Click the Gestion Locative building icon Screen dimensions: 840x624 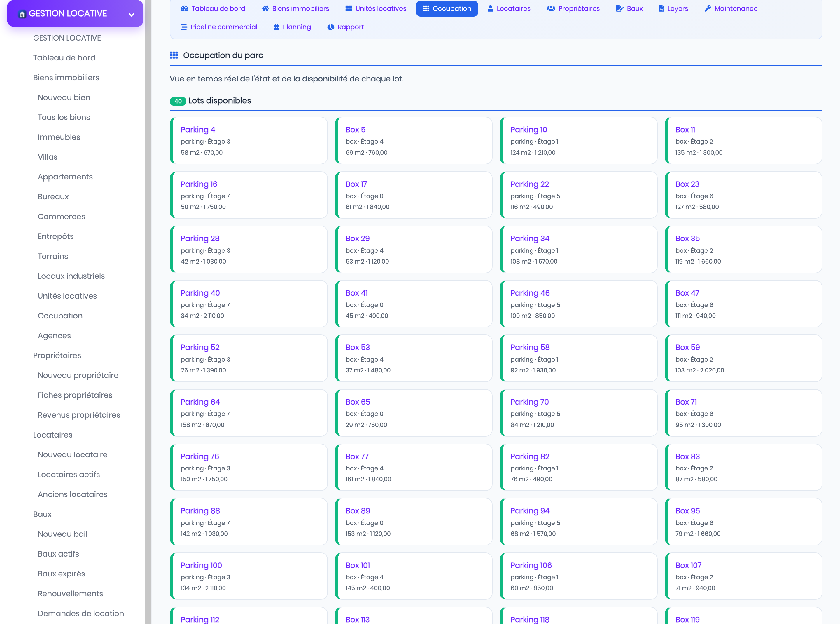(x=22, y=14)
